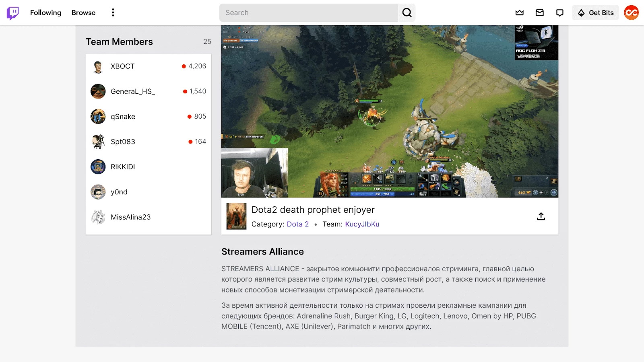Screen dimensions: 644x362
Task: Click MissAlina23's avatar image
Action: (x=98, y=217)
